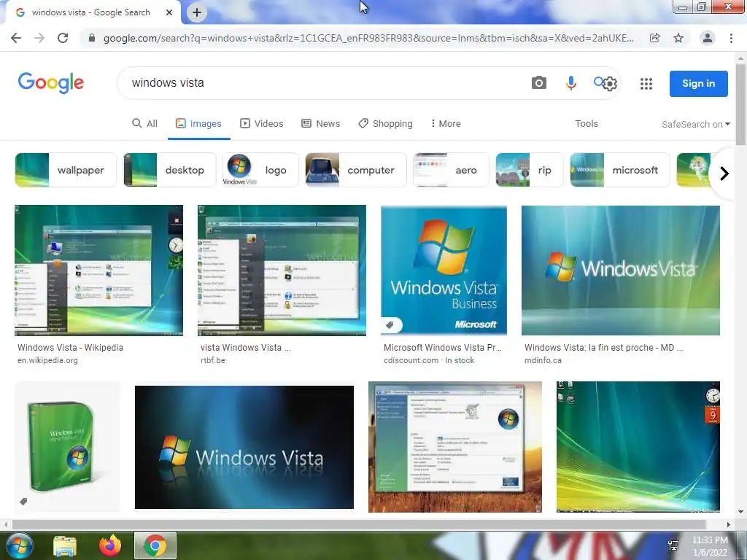Filter images by the wallpaper chip
747x560 pixels.
coord(66,170)
